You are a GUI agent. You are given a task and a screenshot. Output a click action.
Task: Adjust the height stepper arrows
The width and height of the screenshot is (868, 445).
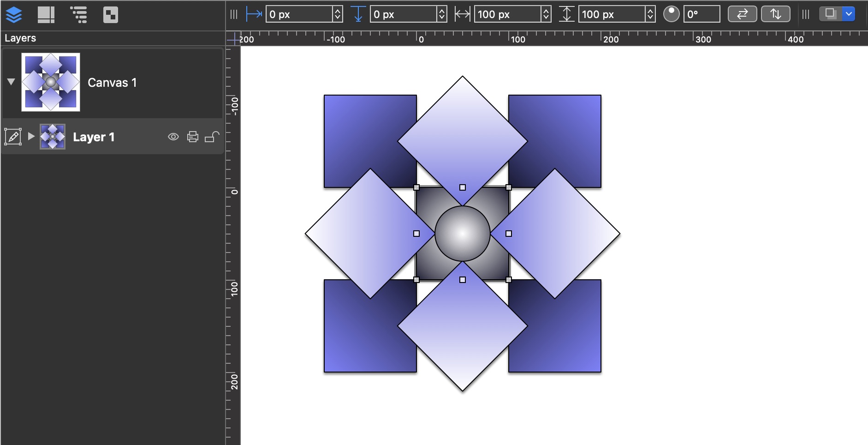(x=650, y=14)
